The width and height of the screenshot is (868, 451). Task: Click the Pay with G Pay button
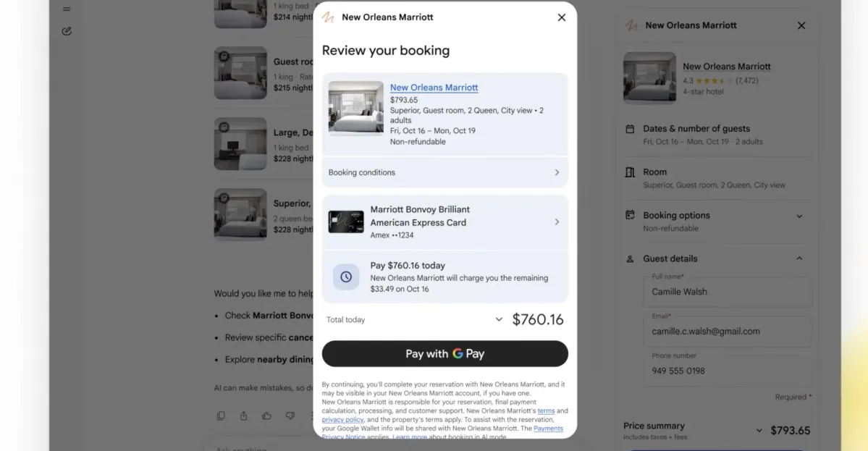click(x=445, y=353)
